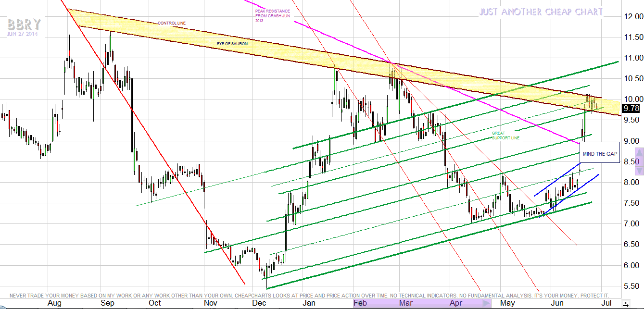The height and width of the screenshot is (309, 644).
Task: Select the MIND THE GAP annotation box
Action: pos(600,153)
